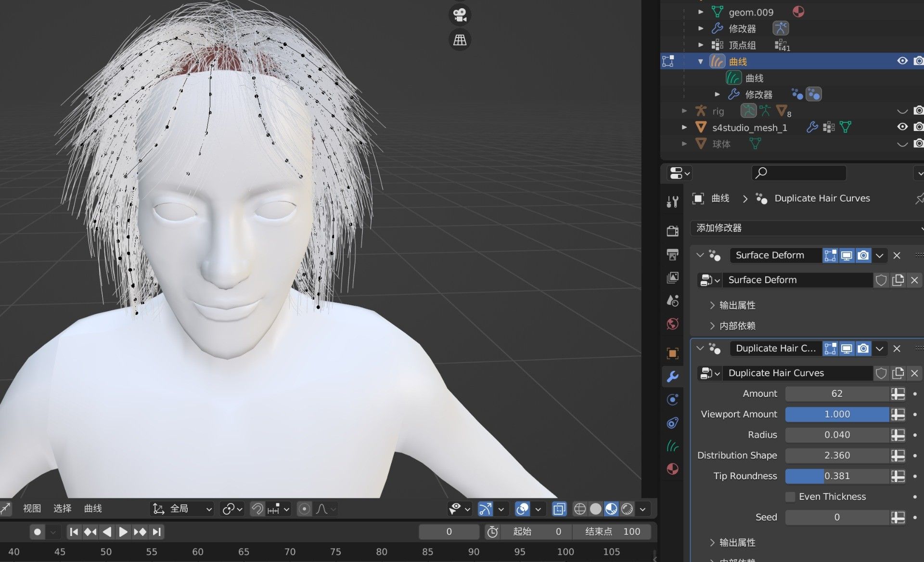The height and width of the screenshot is (562, 924).
Task: Select rendered viewport shading
Action: tap(627, 509)
